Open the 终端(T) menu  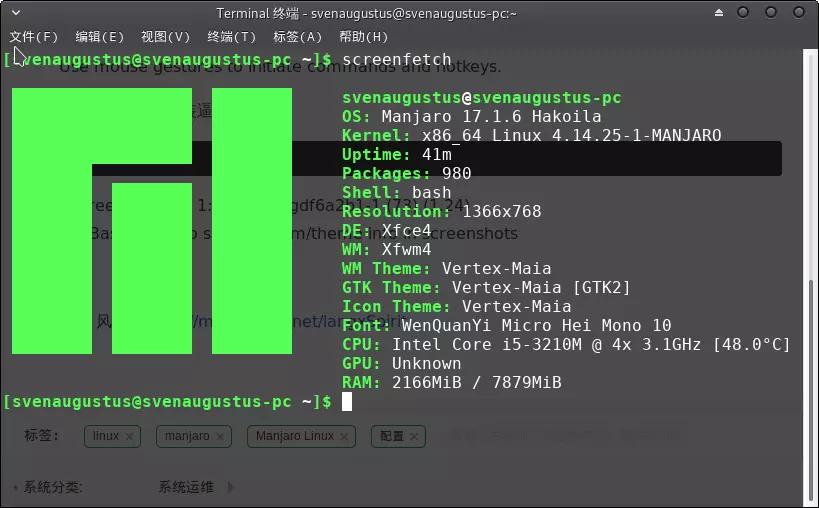coord(231,37)
